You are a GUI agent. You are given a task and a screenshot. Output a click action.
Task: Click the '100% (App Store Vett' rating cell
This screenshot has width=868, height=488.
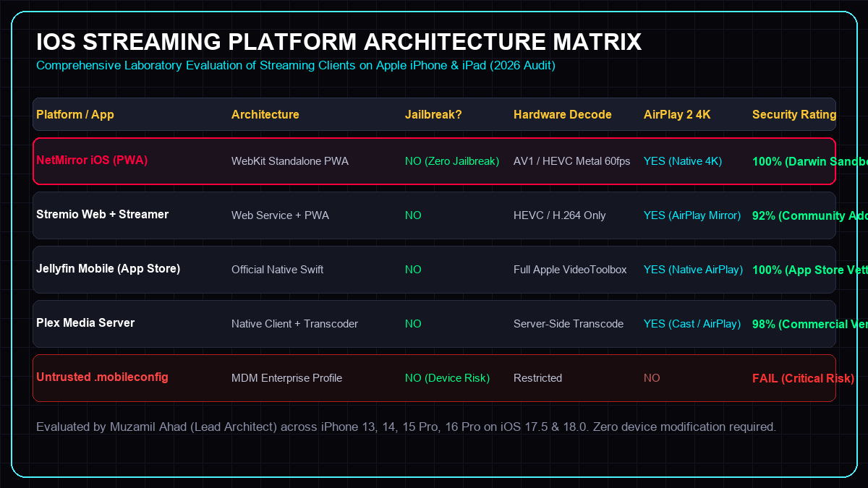(x=810, y=270)
